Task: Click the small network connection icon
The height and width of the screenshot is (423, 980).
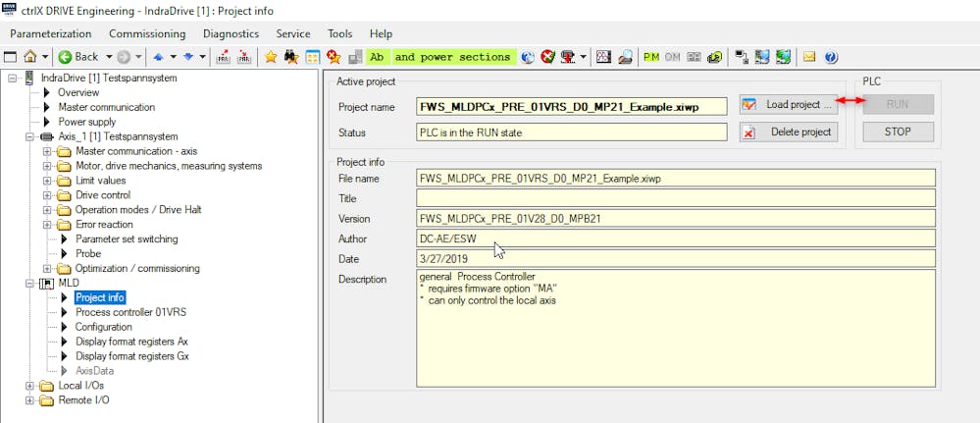Action: [742, 57]
